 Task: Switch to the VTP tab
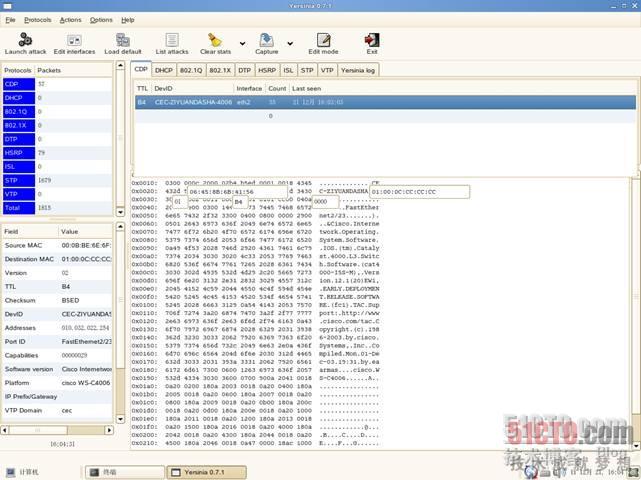tap(327, 70)
